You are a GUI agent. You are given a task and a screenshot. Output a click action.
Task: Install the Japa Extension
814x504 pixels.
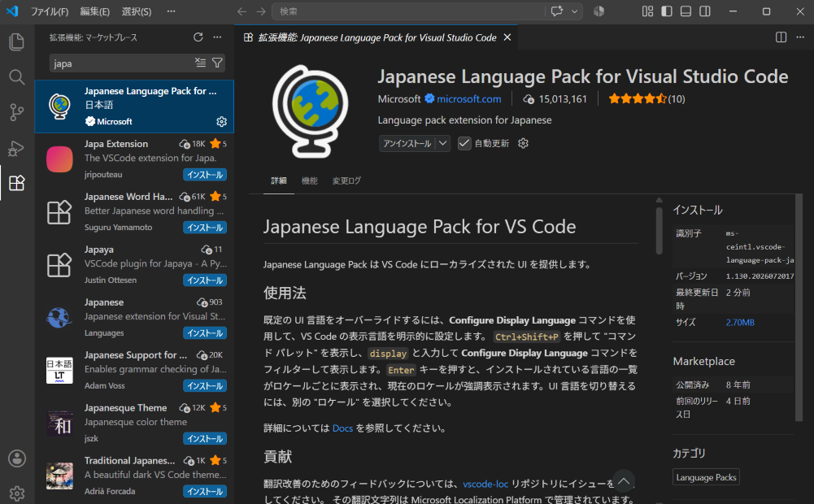pos(205,175)
